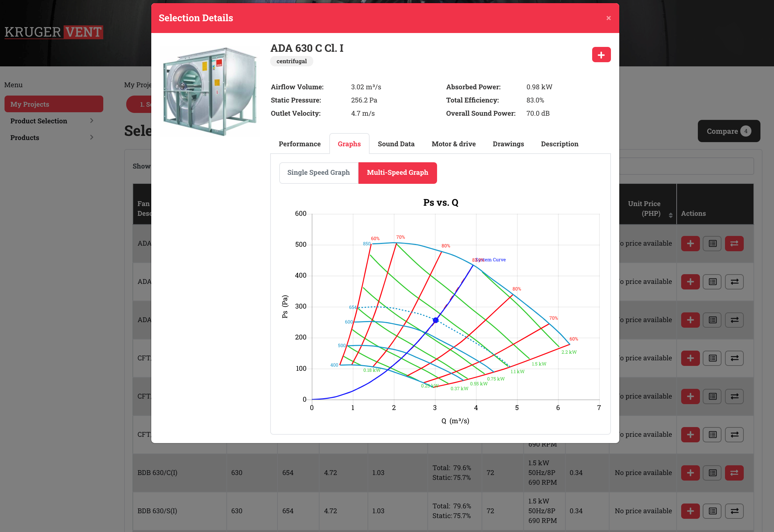Add the first ADA row fan

point(690,244)
